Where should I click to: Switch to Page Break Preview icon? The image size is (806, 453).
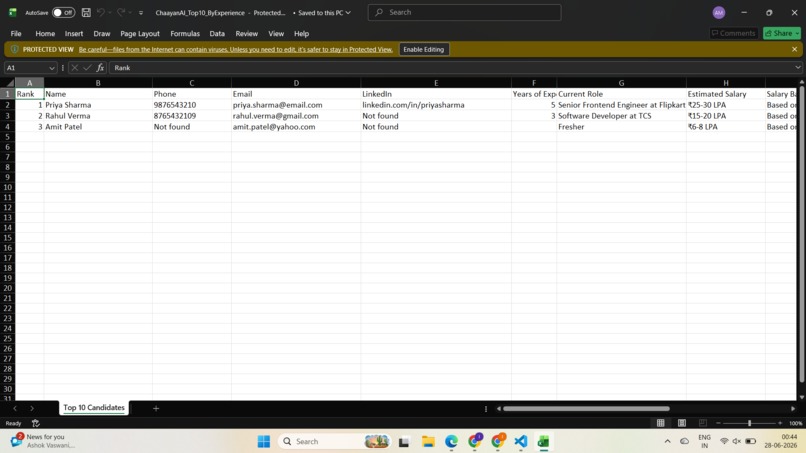tap(702, 423)
